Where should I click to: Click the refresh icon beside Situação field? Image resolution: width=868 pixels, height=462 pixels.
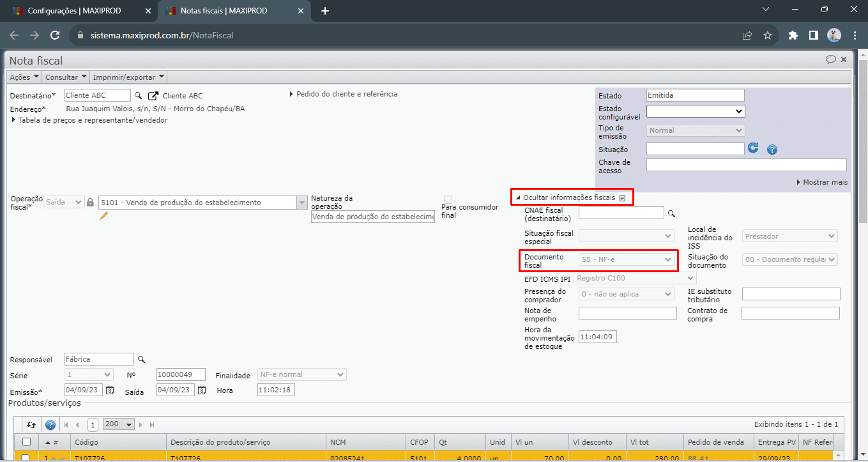click(x=753, y=148)
